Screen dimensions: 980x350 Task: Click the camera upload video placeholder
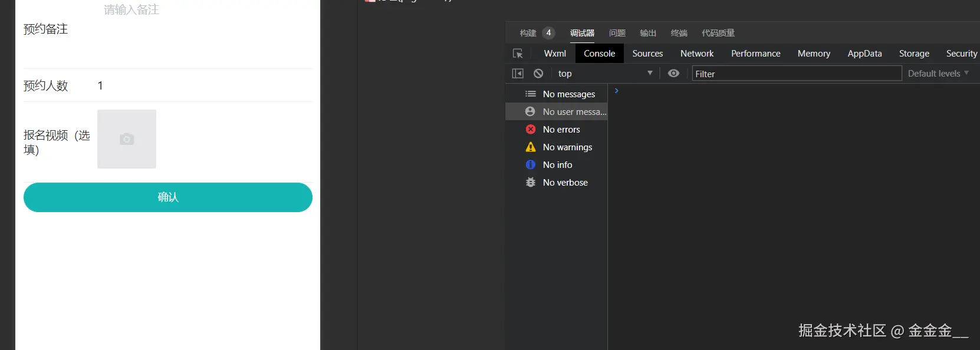[127, 139]
